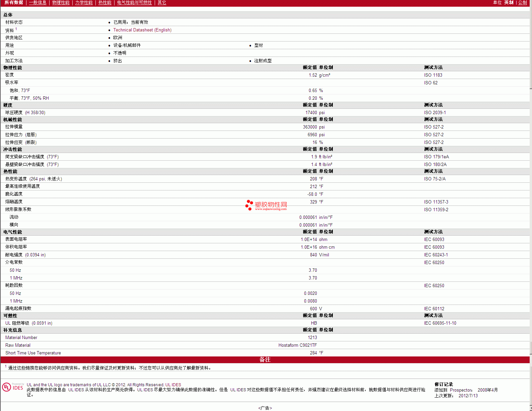Open the 热性能 tab
Screen dimensions: 532x411
tap(105, 3)
